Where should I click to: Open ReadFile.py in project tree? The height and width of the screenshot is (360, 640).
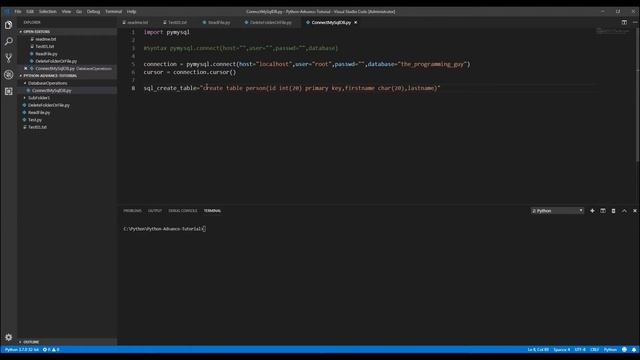click(39, 112)
